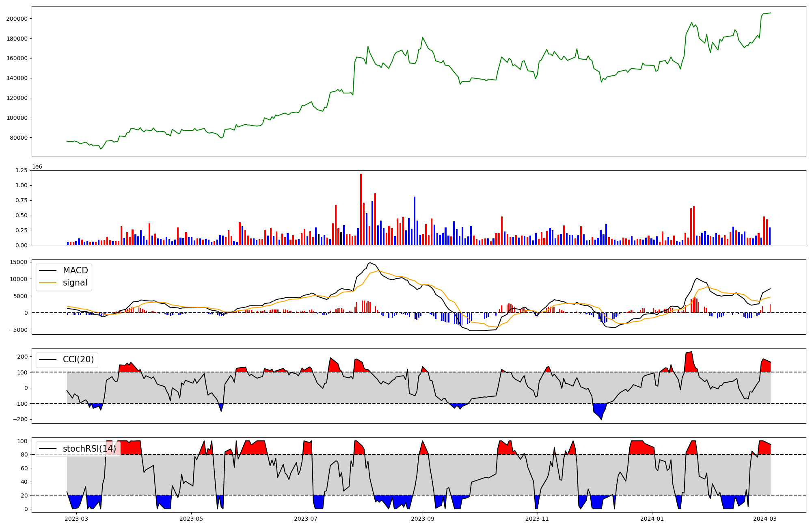The image size is (812, 528).
Task: Click the 2023-07 x-axis date label
Action: click(x=305, y=519)
